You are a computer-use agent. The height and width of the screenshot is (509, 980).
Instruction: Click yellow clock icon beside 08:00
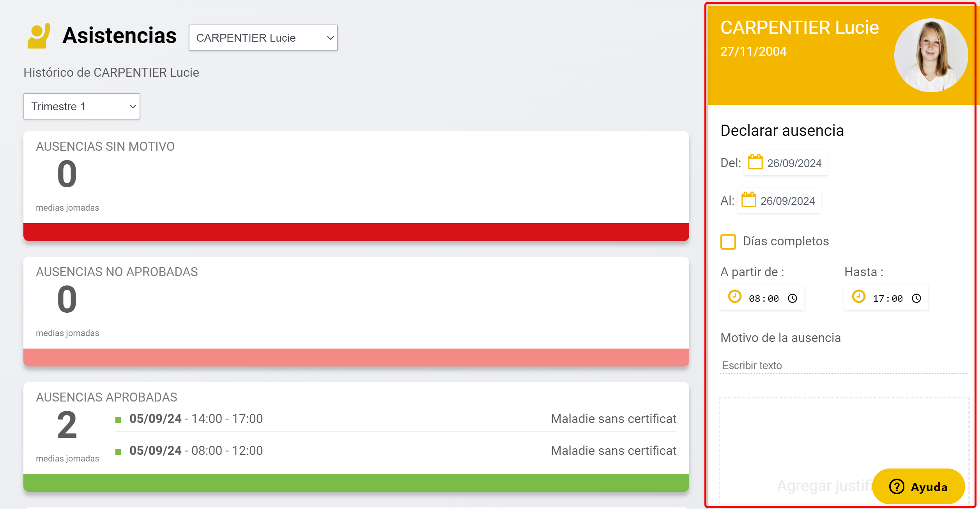[734, 297]
